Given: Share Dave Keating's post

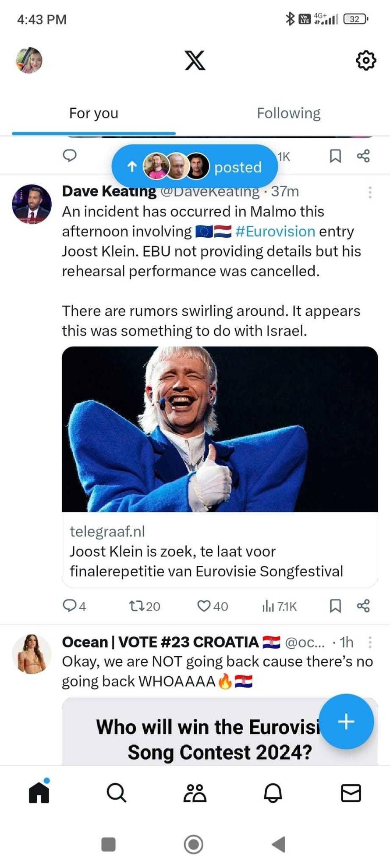Looking at the screenshot, I should tap(363, 606).
